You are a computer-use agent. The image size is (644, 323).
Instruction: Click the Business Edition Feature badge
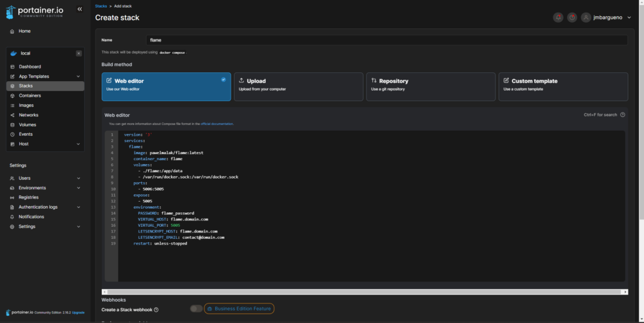[x=239, y=309]
